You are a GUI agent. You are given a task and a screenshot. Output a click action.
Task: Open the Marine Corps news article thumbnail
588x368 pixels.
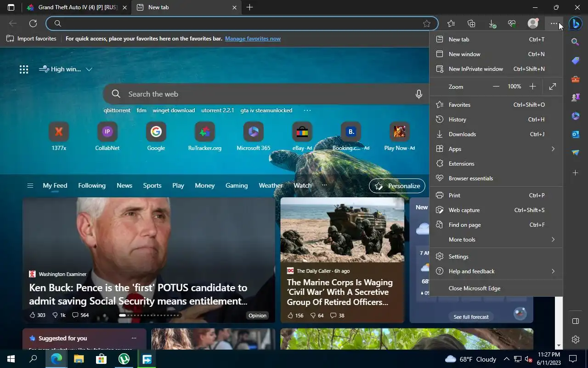(x=342, y=230)
